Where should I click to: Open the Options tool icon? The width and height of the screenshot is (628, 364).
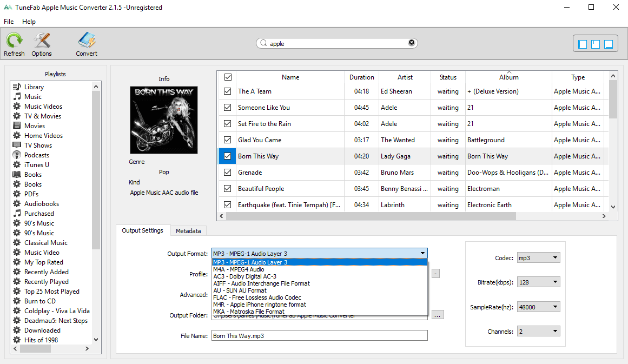(x=42, y=44)
